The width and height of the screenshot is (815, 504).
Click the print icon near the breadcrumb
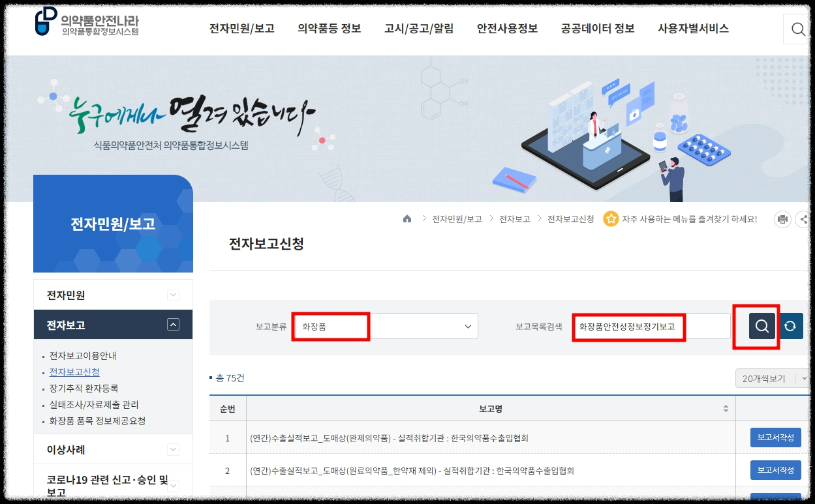(782, 219)
